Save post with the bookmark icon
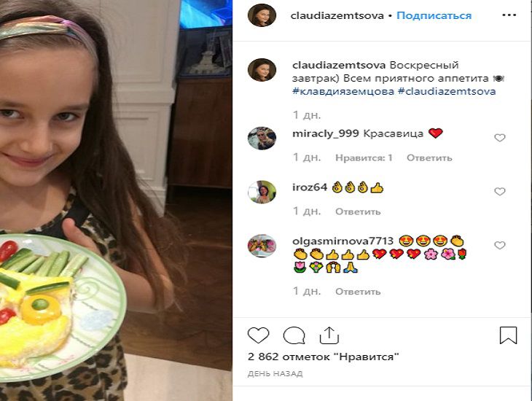The image size is (532, 401). (508, 335)
